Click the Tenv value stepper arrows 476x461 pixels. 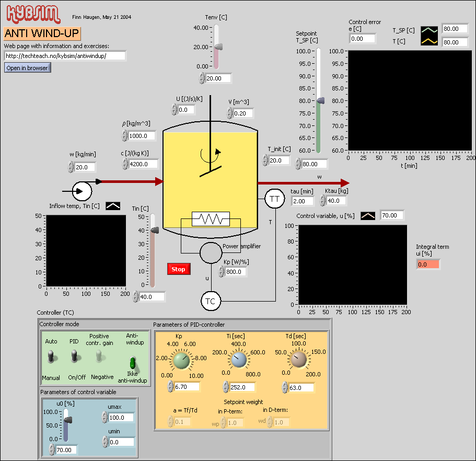click(x=202, y=78)
